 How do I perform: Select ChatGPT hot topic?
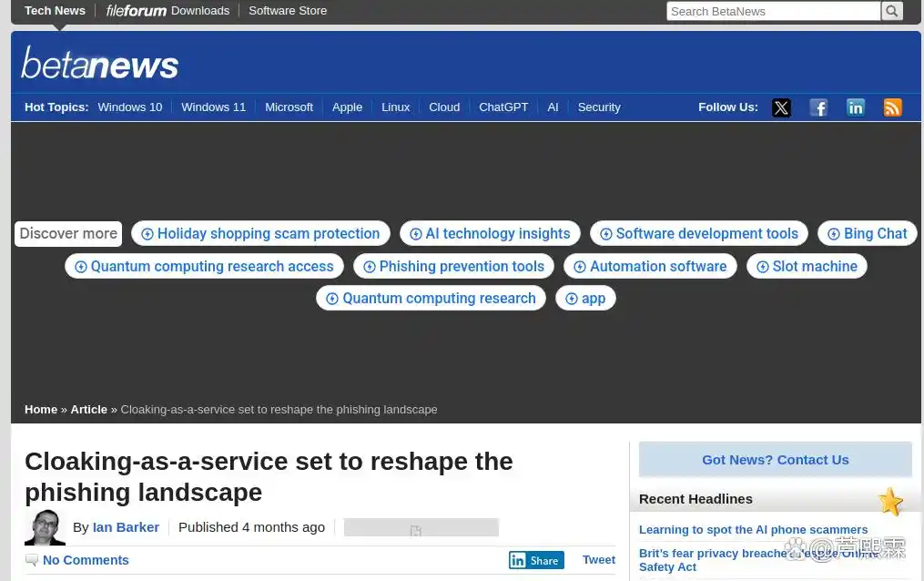coord(503,107)
